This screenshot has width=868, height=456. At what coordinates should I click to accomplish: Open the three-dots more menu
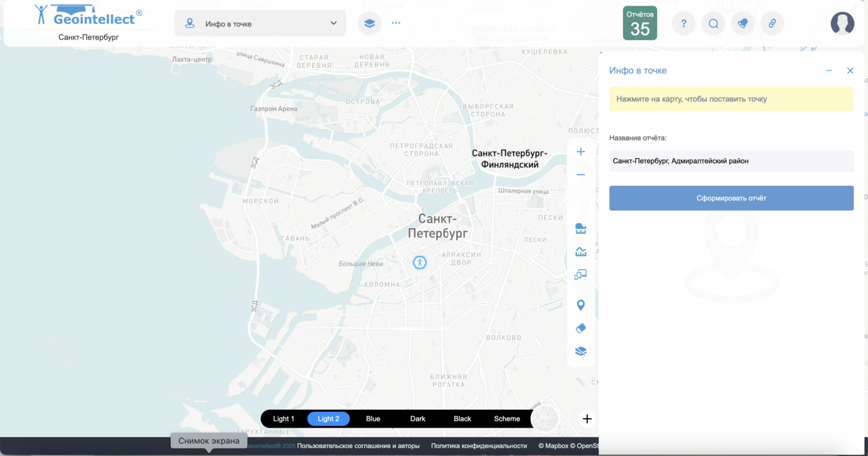(x=396, y=23)
